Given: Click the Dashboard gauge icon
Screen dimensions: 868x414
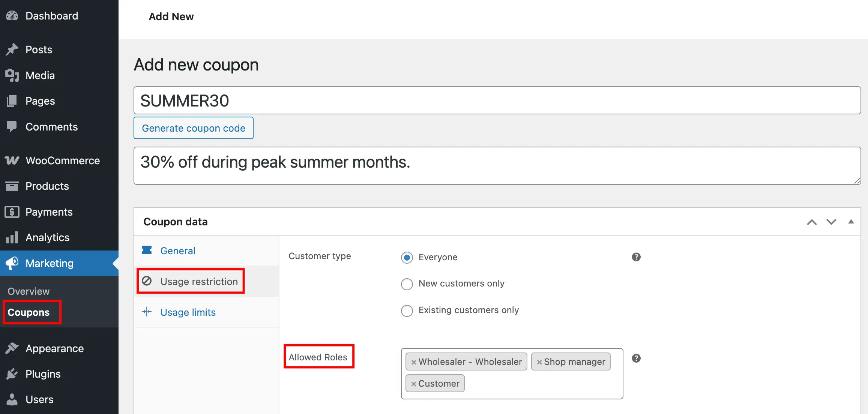Looking at the screenshot, I should pyautogui.click(x=12, y=16).
